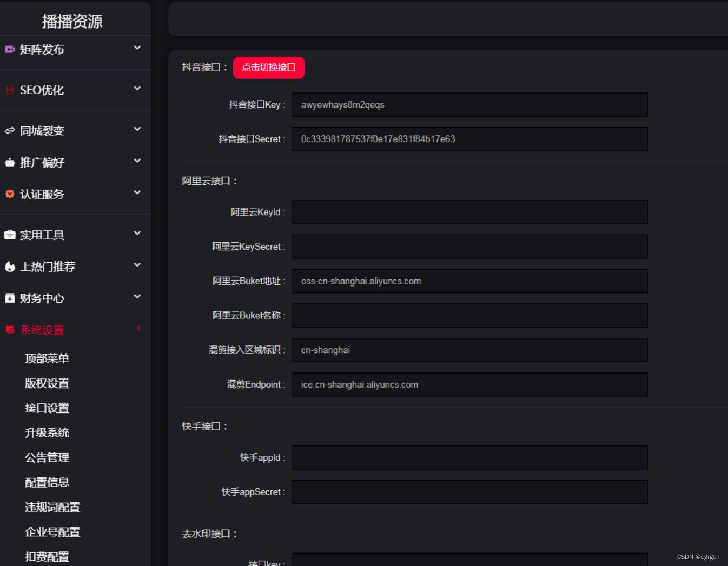
Task: Click the 推广偏好 robot icon
Action: (x=10, y=162)
